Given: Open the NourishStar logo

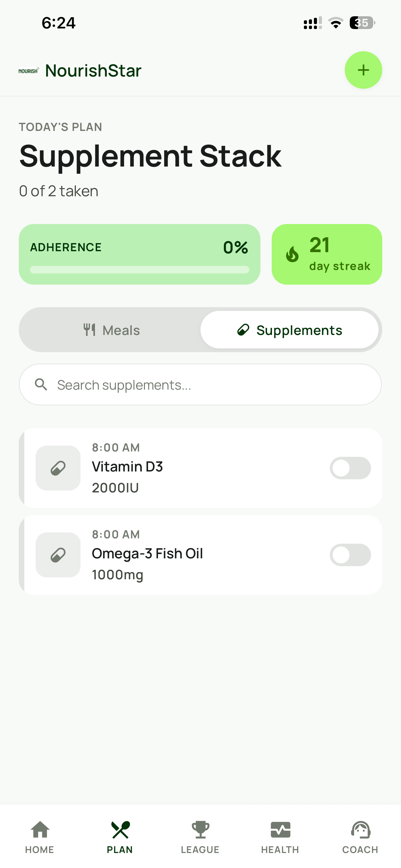Looking at the screenshot, I should pyautogui.click(x=29, y=70).
